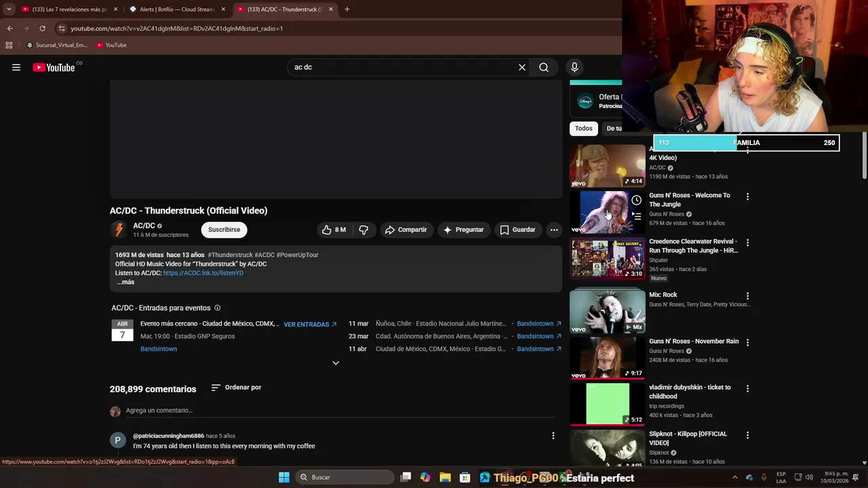Open menu for Creedence Run Through The Jungle
The width and height of the screenshot is (868, 488).
747,243
